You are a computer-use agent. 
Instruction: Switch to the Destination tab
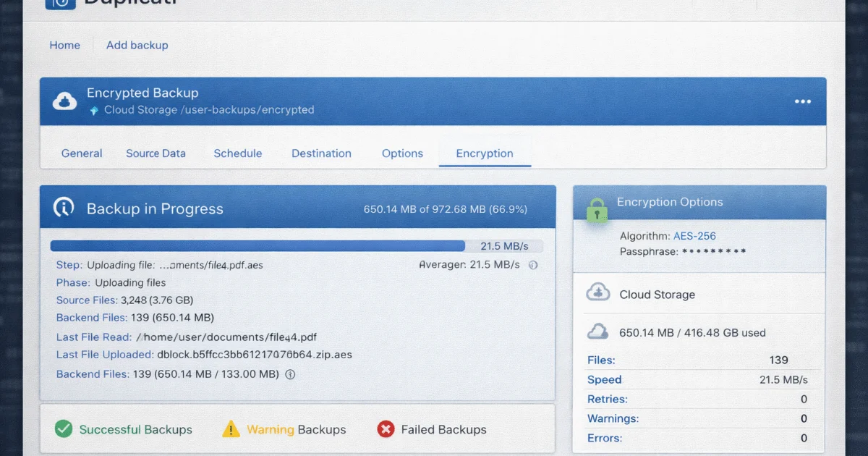coord(321,153)
